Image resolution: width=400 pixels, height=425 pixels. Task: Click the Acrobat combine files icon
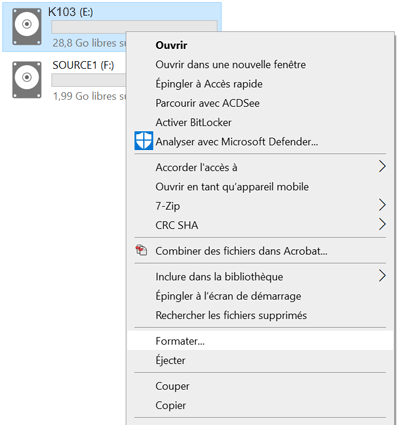pyautogui.click(x=141, y=250)
